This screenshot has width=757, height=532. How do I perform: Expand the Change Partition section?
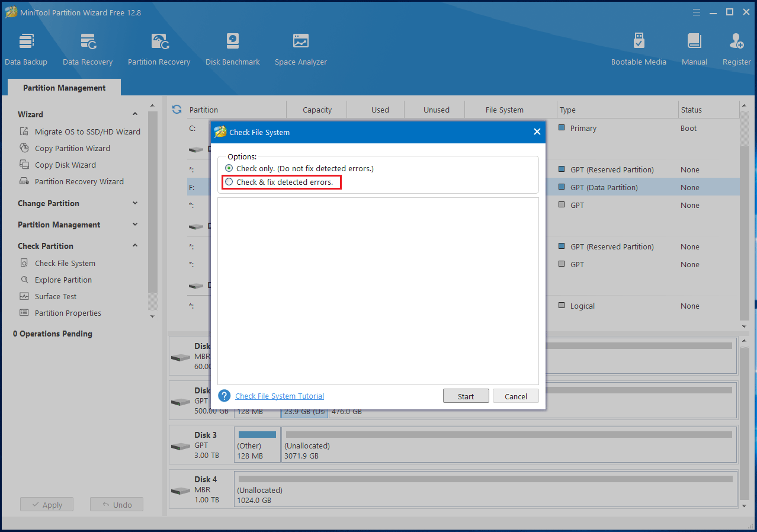coord(135,203)
